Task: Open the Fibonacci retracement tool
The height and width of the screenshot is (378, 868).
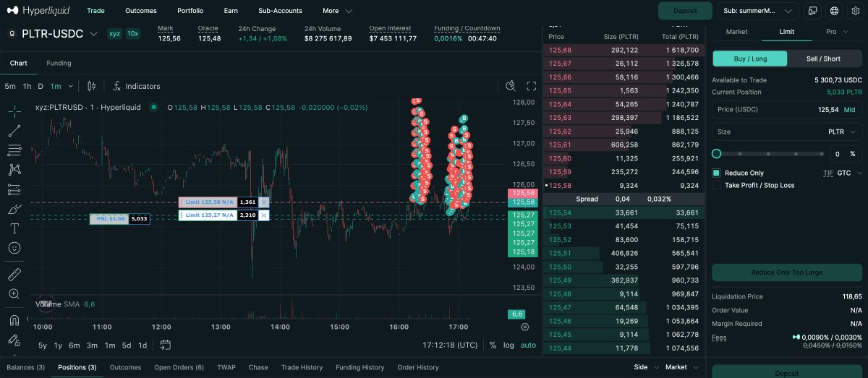Action: (x=14, y=150)
